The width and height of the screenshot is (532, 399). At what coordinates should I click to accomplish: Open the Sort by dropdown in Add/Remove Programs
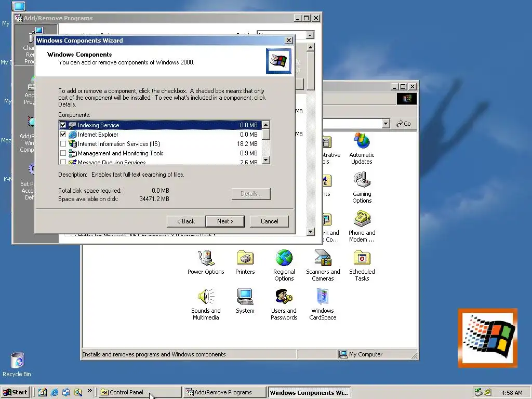(x=310, y=35)
